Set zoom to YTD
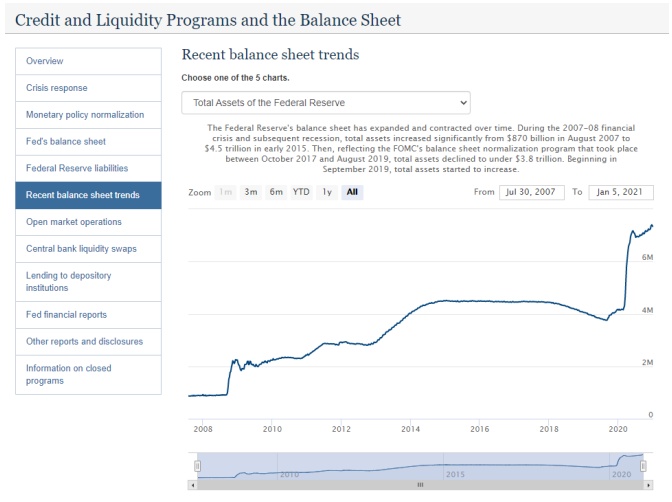672x502 pixels. (x=300, y=192)
